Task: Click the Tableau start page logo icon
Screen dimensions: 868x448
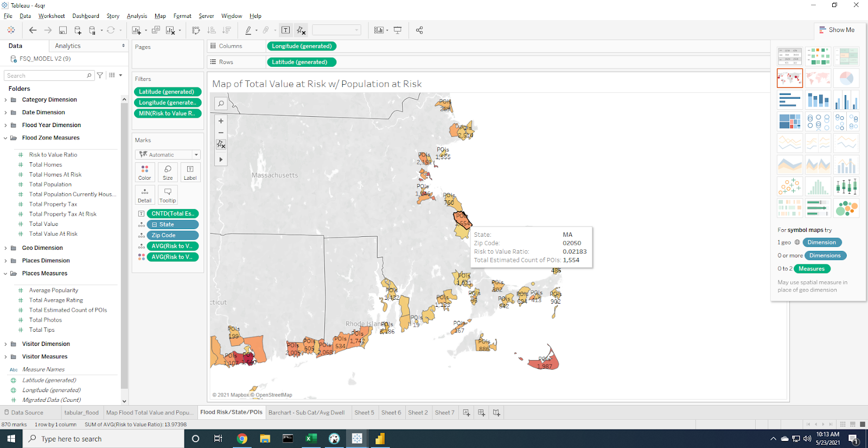Action: click(x=11, y=30)
